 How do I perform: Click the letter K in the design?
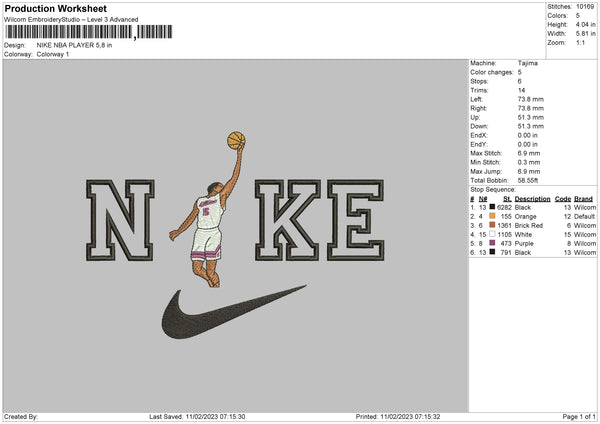288,220
